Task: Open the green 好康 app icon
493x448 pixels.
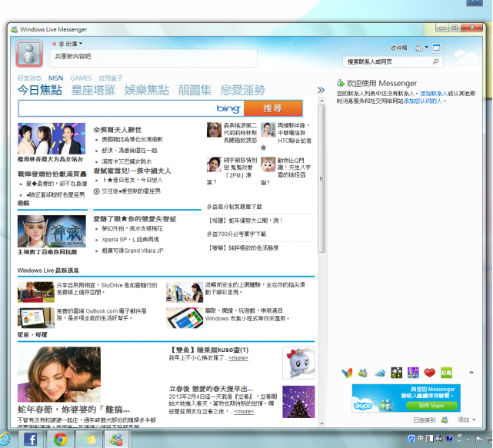Action: 446,373
